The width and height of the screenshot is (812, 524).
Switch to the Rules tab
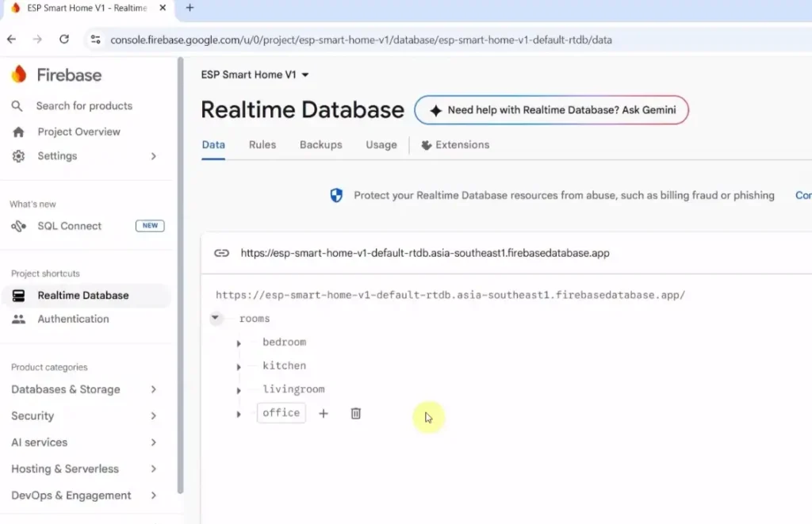click(x=262, y=145)
